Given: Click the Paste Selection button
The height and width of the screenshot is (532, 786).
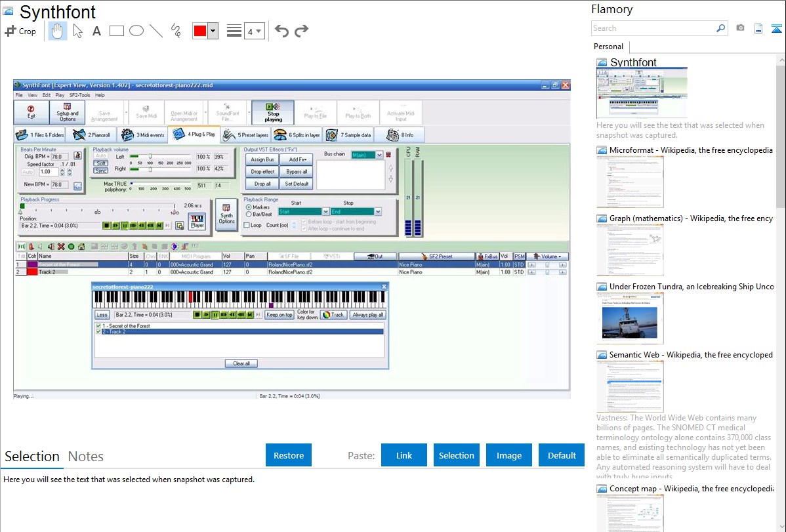Looking at the screenshot, I should [457, 455].
